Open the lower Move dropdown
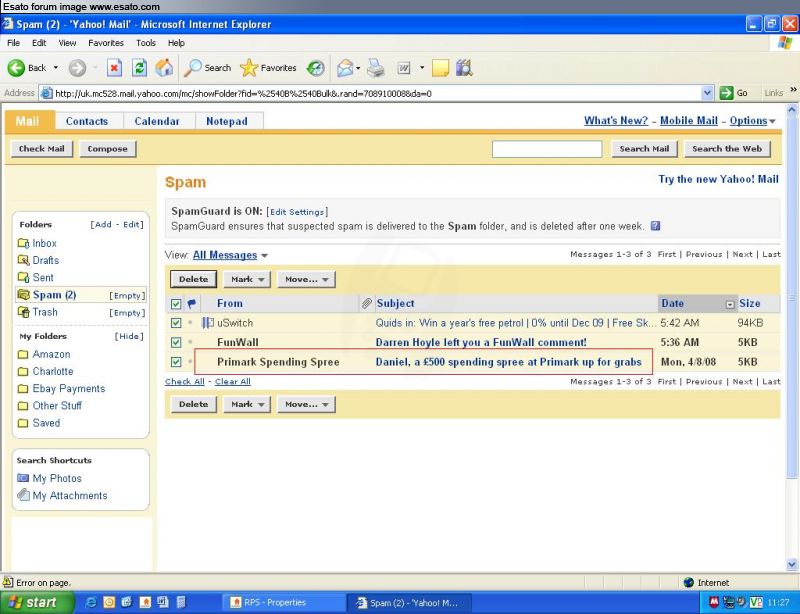 [306, 404]
